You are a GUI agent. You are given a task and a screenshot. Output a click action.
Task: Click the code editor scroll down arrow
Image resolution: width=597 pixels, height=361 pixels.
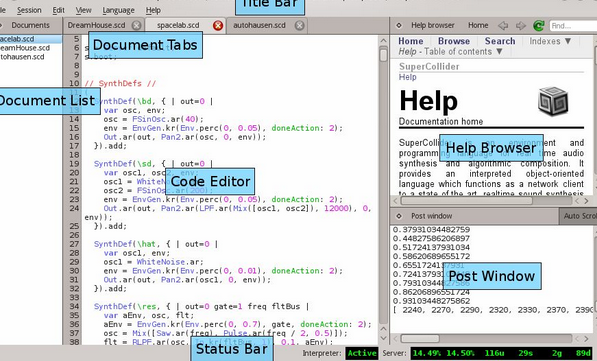pyautogui.click(x=383, y=338)
